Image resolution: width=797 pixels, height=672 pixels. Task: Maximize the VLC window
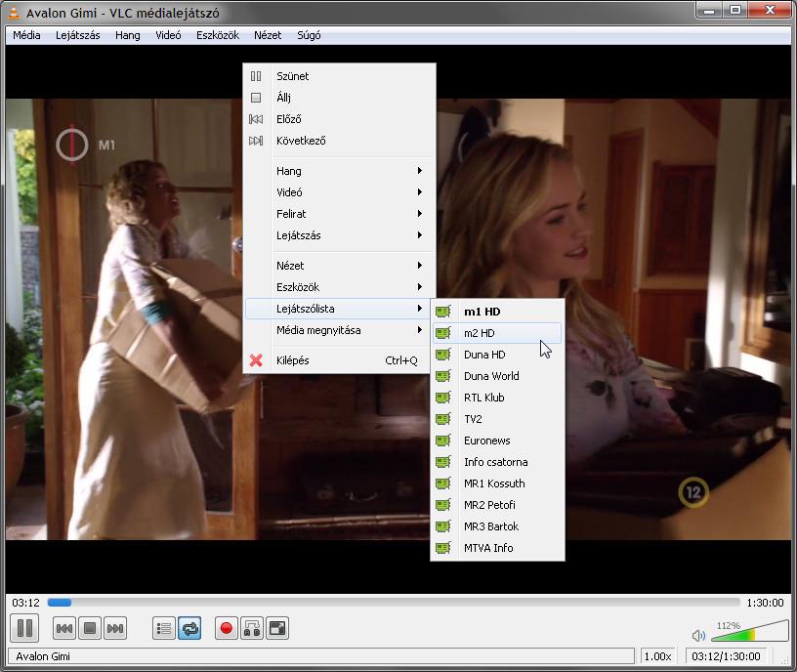coord(735,10)
